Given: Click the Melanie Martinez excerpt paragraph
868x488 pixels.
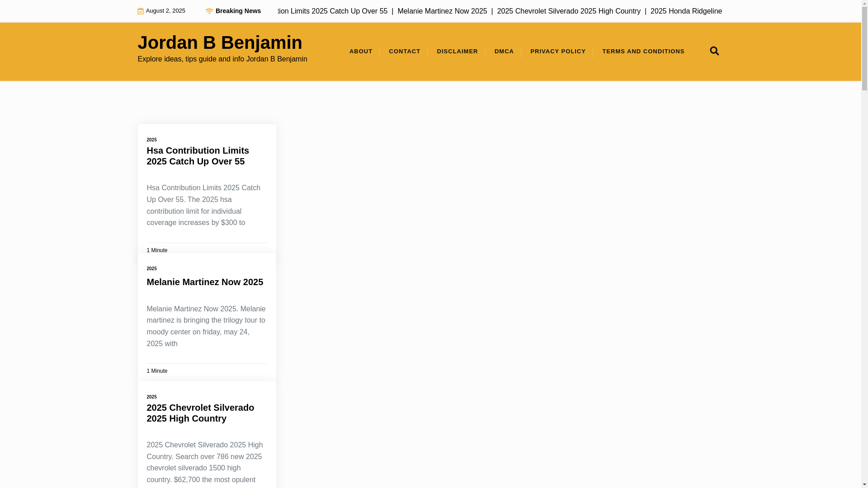Looking at the screenshot, I should [x=206, y=326].
